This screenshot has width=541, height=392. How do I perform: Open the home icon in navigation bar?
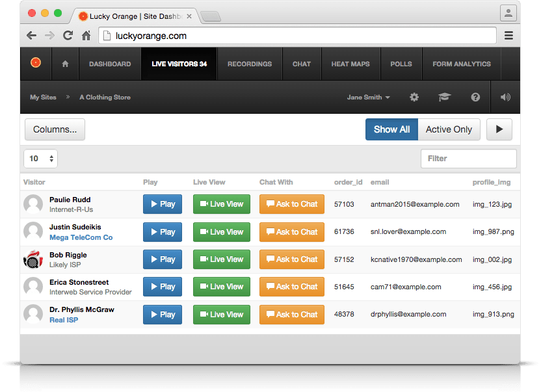pos(65,64)
